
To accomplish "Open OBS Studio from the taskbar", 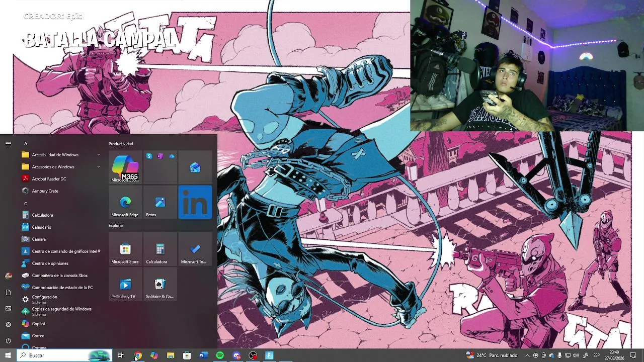I will (x=253, y=355).
